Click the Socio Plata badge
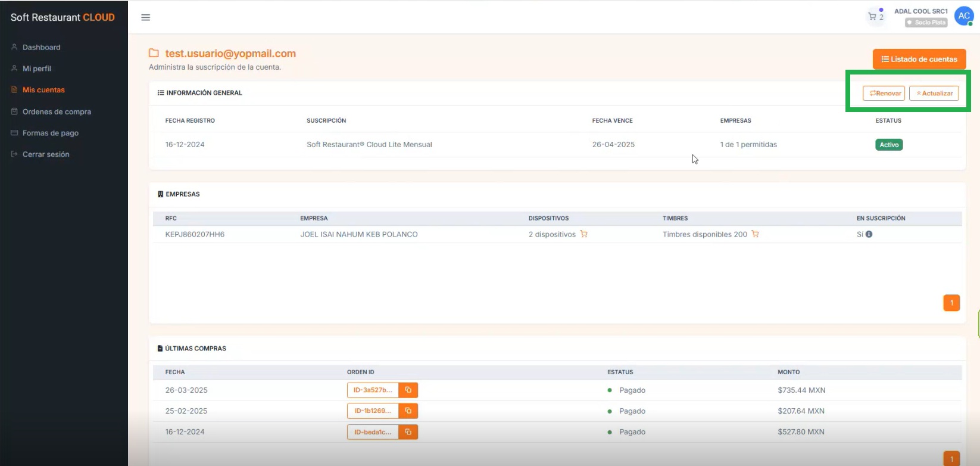Screen dimensions: 980x466 tap(926, 23)
